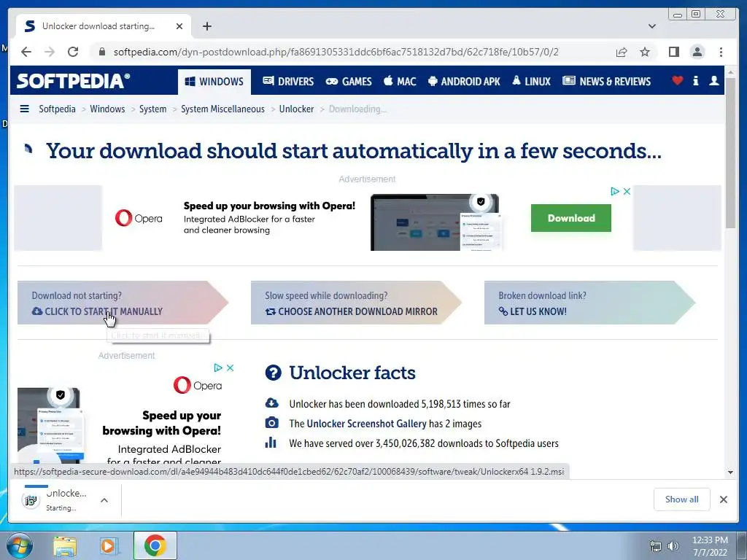Go to Windows breadcrumb link
747x560 pixels.
coord(107,109)
